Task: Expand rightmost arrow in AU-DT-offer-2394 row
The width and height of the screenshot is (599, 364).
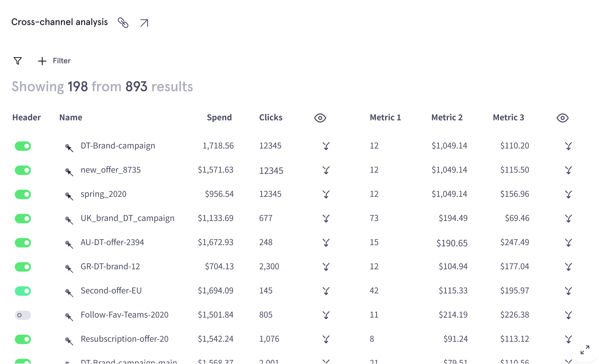Action: (568, 243)
